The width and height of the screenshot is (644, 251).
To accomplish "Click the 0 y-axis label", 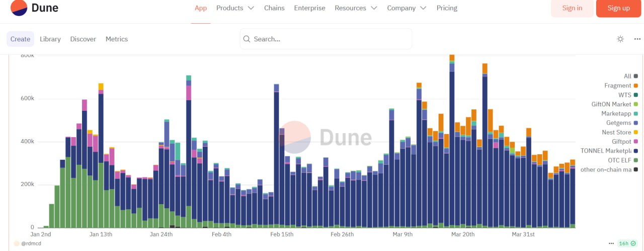I will coord(33,227).
